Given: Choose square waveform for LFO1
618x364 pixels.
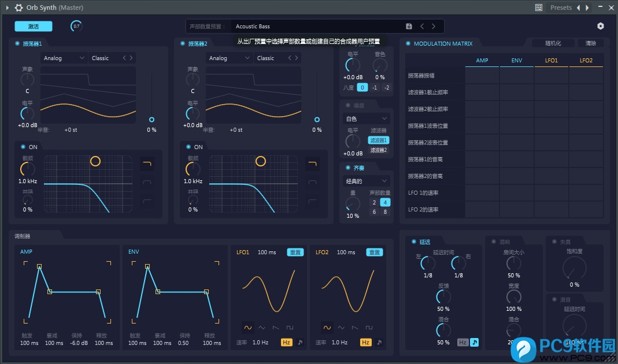Looking at the screenshot, I should tap(290, 328).
